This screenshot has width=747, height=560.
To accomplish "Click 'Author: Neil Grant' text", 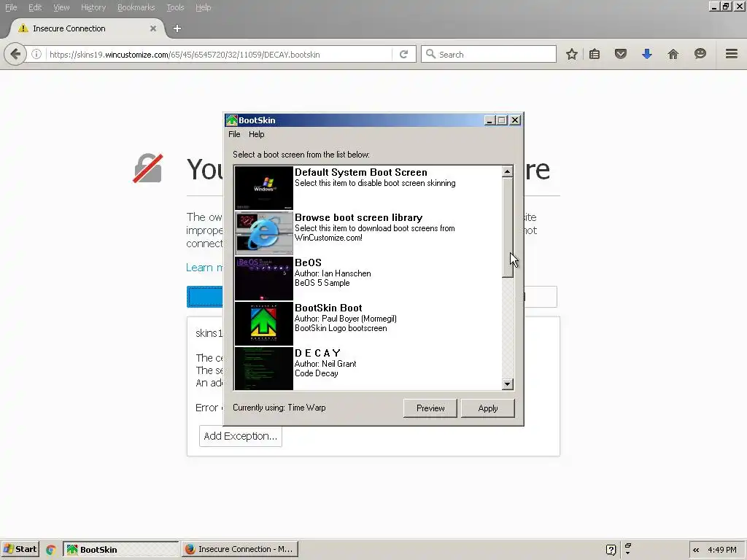I will (325, 364).
